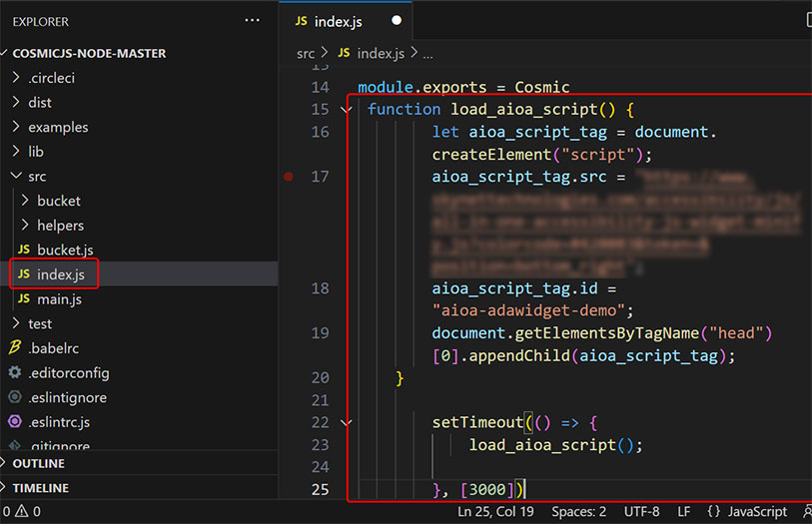Select the index.js editor tab
812x524 pixels.
(x=346, y=21)
